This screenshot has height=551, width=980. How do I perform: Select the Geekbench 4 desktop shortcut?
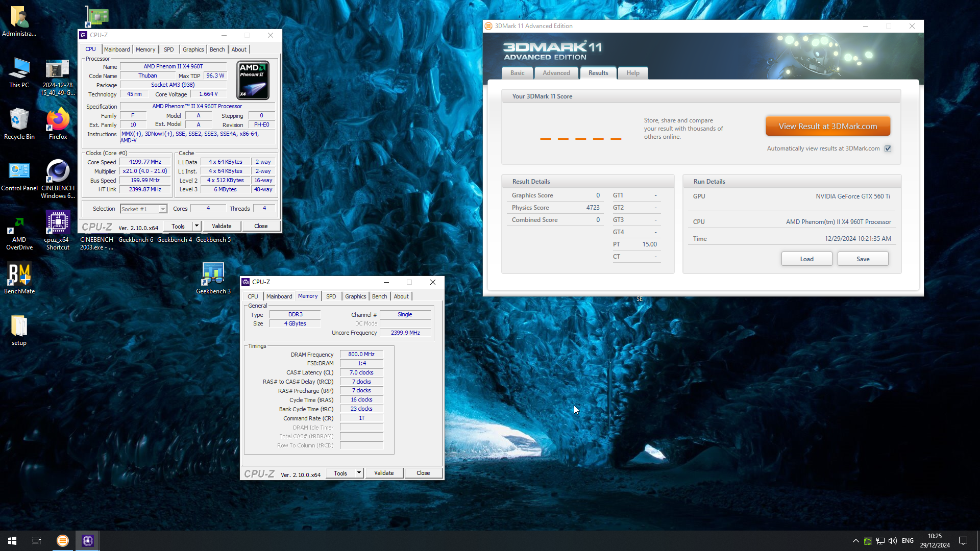pos(175,240)
